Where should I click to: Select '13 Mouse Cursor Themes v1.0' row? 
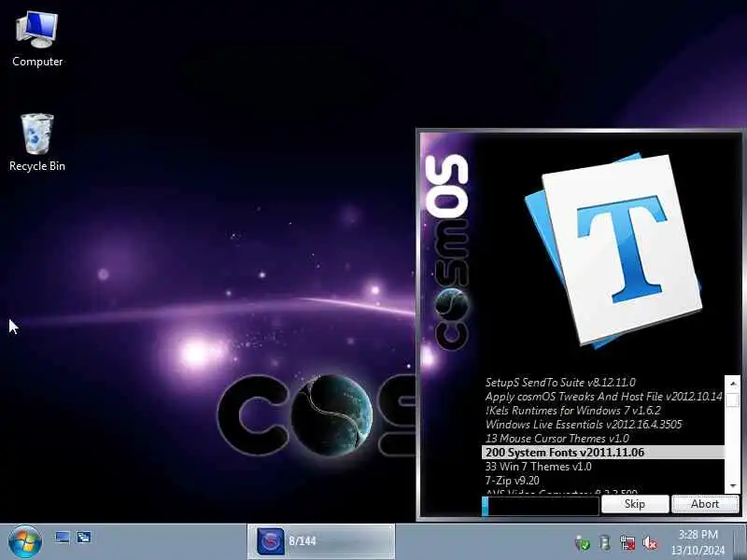click(x=602, y=438)
